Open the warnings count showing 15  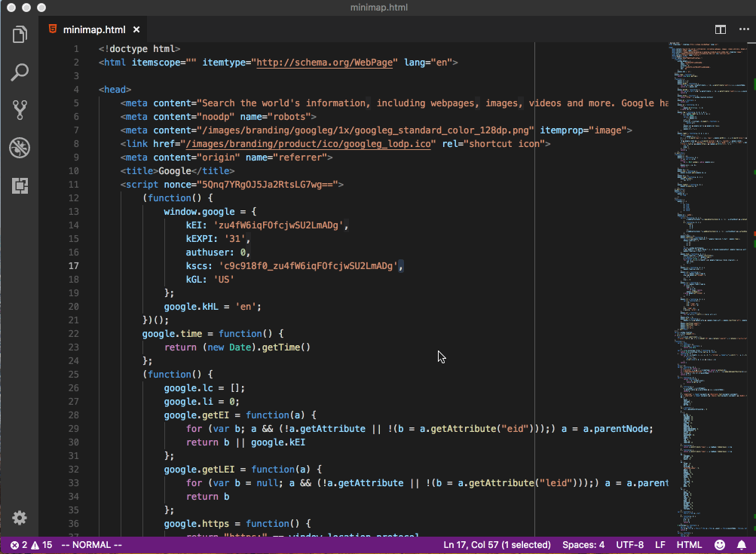point(41,545)
